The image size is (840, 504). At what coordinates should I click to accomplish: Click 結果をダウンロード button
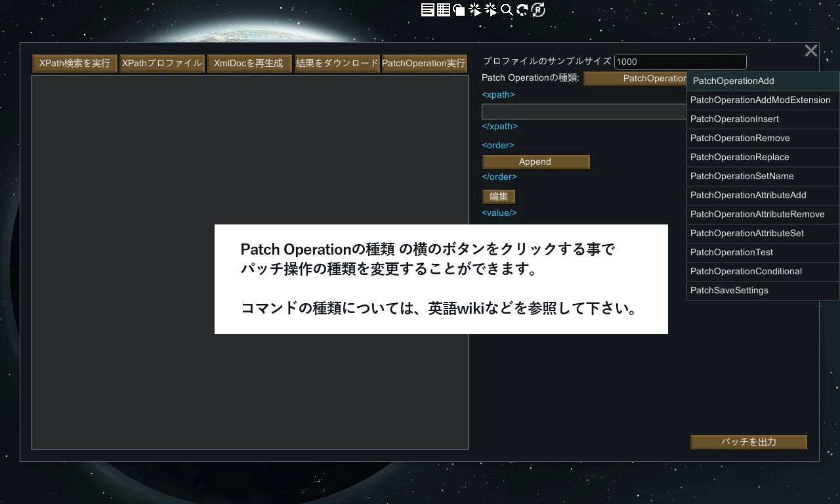(x=337, y=64)
